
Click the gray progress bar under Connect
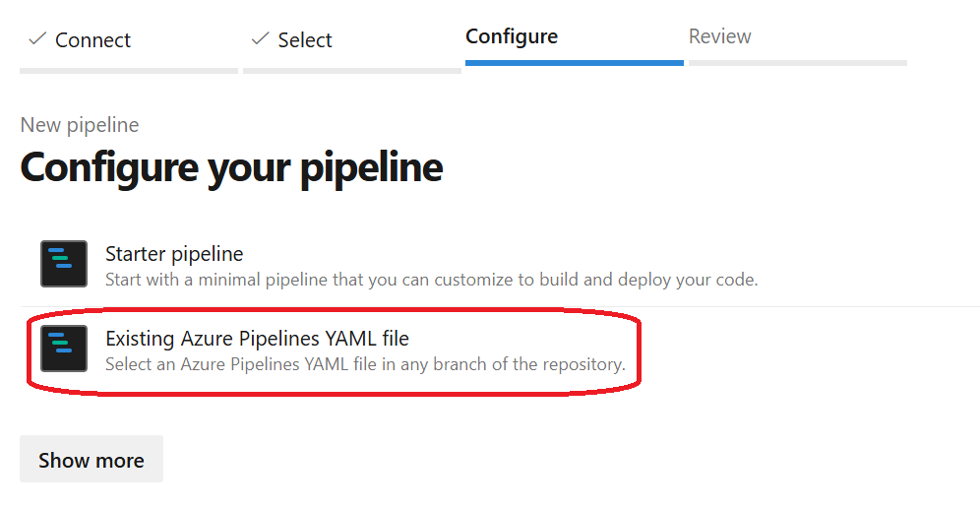click(129, 71)
